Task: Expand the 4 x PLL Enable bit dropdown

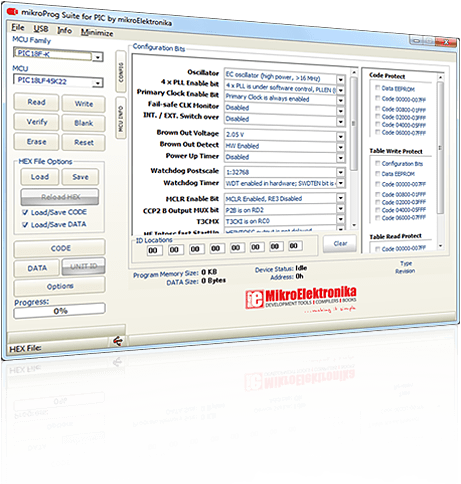Action: point(340,90)
